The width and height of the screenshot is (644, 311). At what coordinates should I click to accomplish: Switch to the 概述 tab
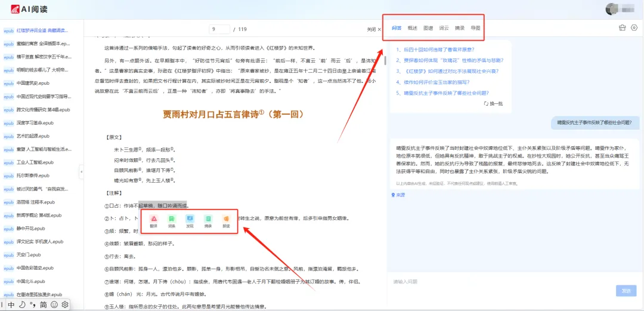point(413,28)
